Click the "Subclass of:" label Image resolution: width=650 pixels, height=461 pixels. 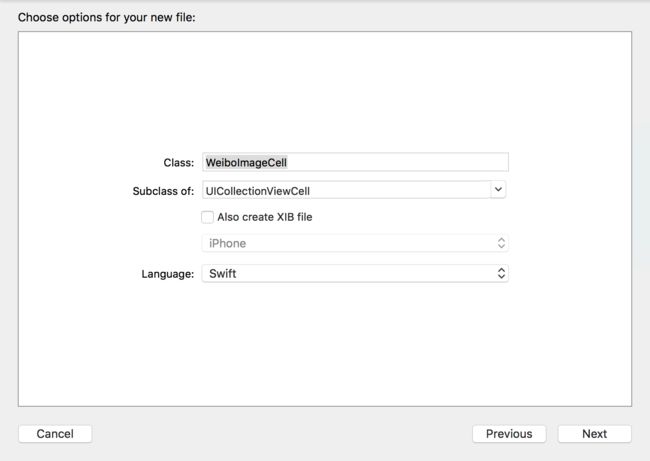click(x=163, y=191)
